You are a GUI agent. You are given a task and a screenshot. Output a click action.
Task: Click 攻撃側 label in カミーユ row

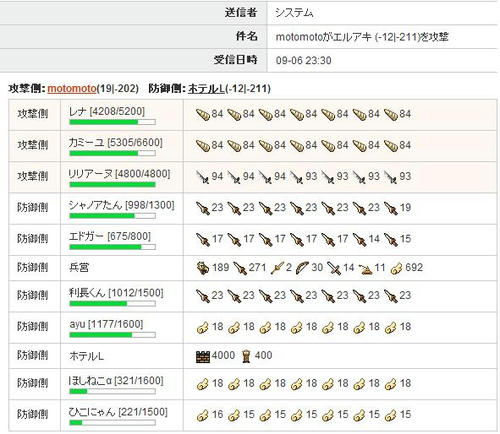(x=33, y=145)
